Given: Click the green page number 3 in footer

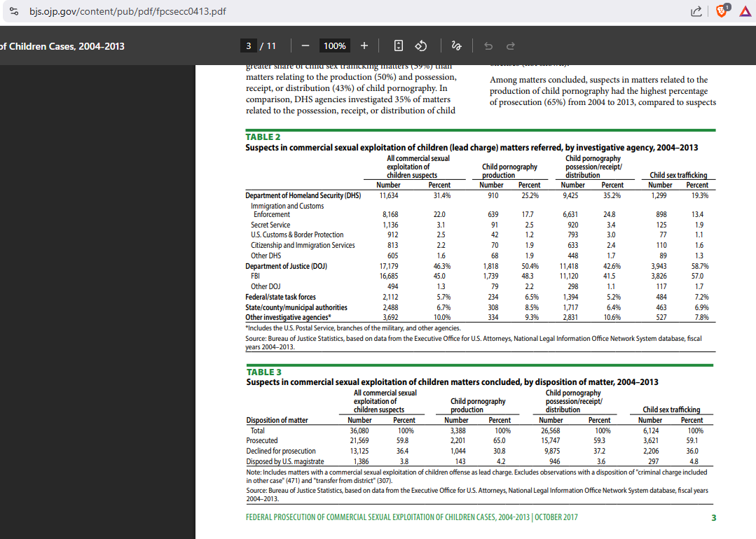Looking at the screenshot, I should click(x=713, y=518).
